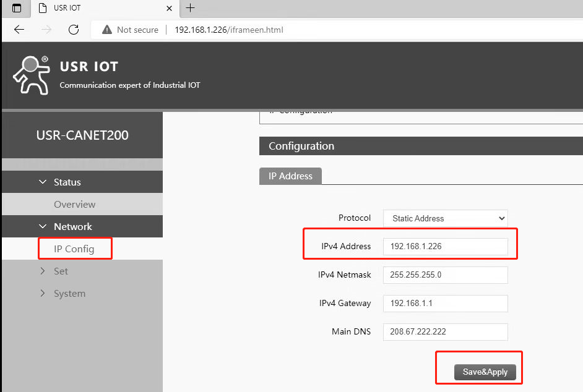Click the USR IOT mascot logo
The image size is (583, 392).
tap(32, 75)
